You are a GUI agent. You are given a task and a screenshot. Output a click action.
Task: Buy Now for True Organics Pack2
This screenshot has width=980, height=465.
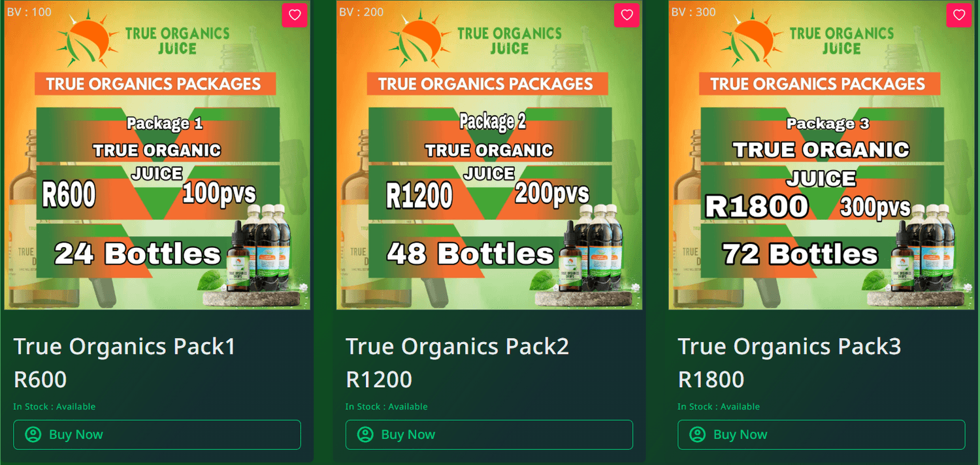pos(489,434)
